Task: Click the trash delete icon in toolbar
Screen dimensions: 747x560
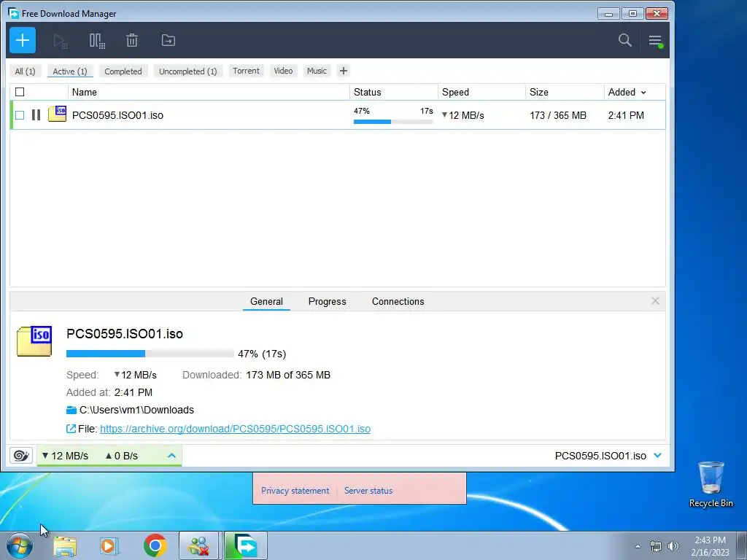Action: point(132,41)
